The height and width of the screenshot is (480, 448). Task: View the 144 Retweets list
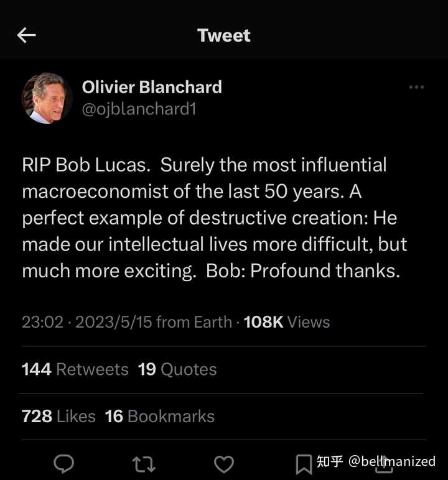point(75,369)
